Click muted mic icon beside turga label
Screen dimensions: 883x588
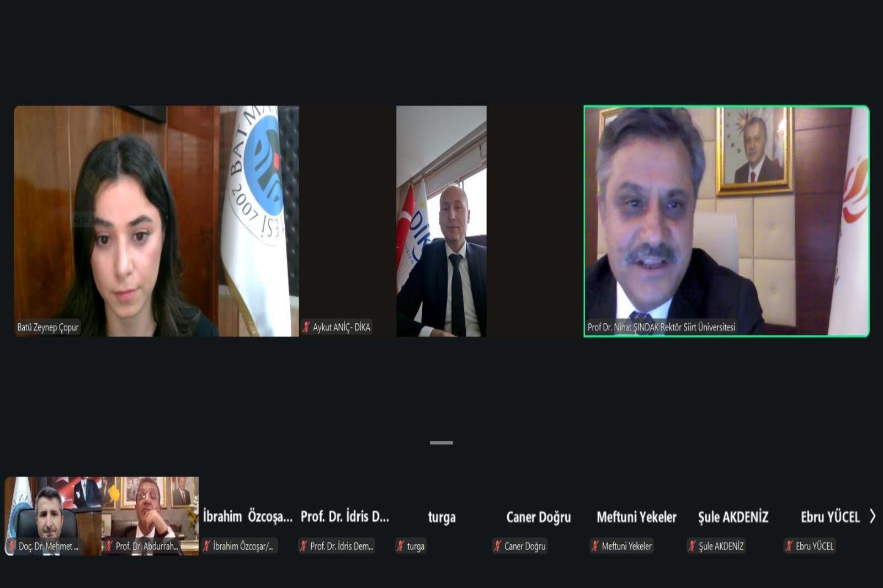tap(400, 546)
